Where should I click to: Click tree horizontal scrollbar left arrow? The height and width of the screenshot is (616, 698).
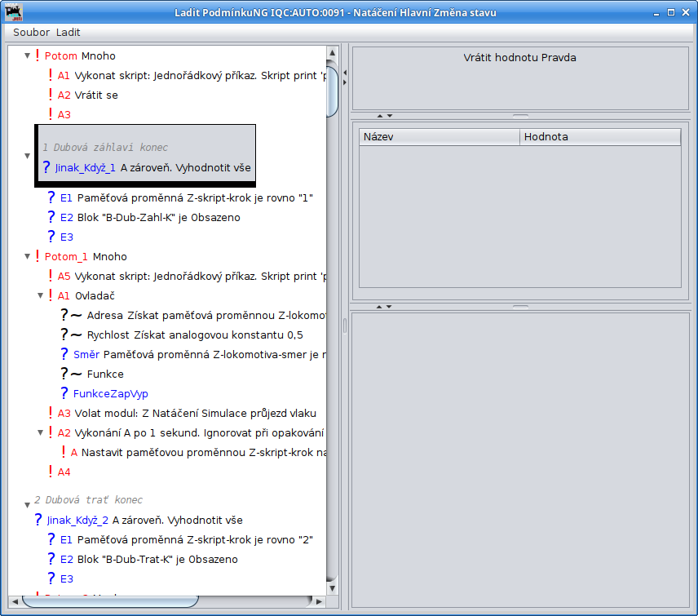click(15, 601)
